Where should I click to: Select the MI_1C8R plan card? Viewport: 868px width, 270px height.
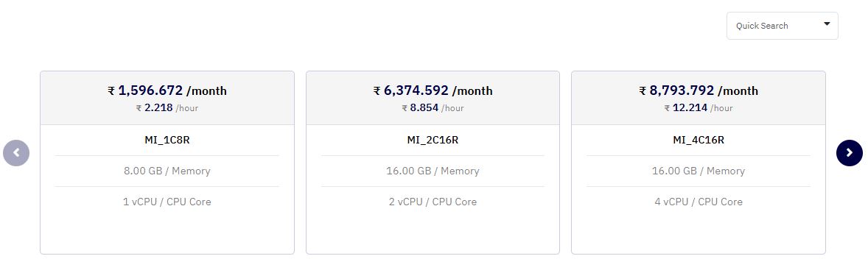pos(167,163)
